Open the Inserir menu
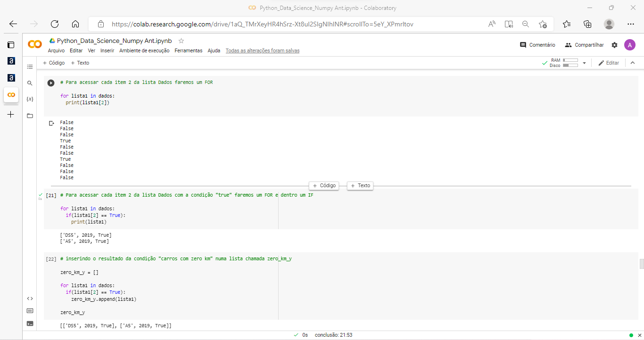Viewport: 644px width, 340px height. point(107,50)
